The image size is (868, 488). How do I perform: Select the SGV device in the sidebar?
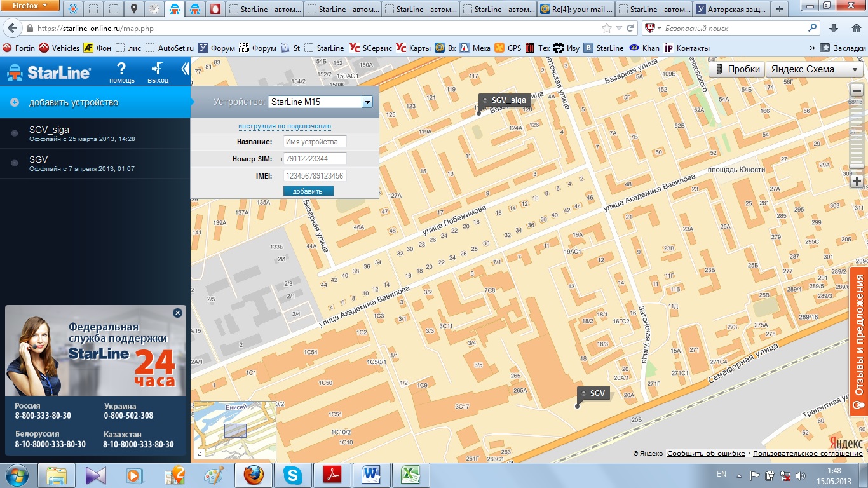click(38, 163)
